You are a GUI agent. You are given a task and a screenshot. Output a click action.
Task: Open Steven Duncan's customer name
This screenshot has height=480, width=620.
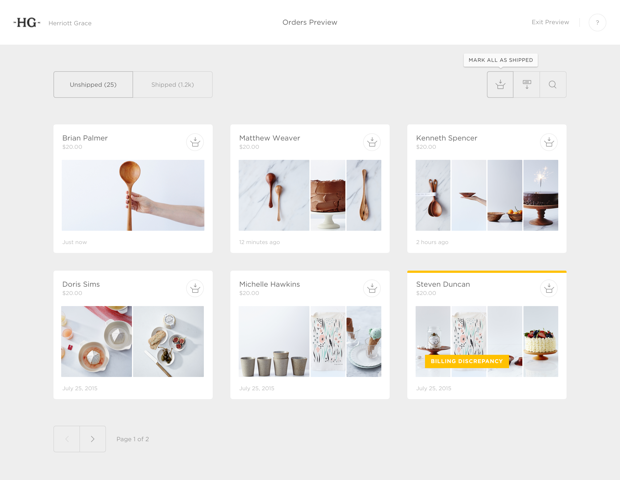pyautogui.click(x=443, y=284)
